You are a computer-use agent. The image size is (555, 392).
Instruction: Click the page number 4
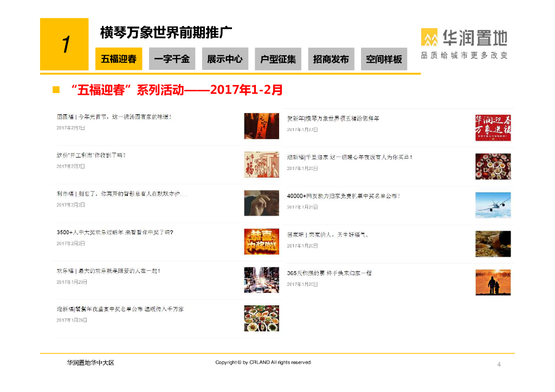pyautogui.click(x=499, y=364)
